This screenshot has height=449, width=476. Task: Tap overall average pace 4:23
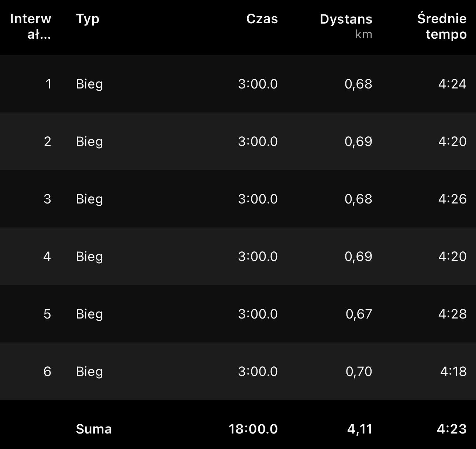click(452, 429)
